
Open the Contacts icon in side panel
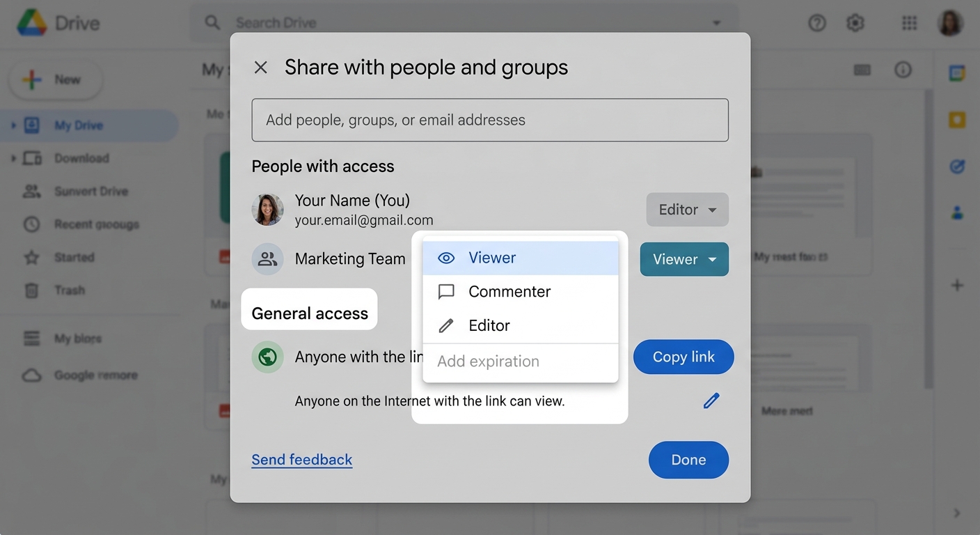click(x=958, y=212)
